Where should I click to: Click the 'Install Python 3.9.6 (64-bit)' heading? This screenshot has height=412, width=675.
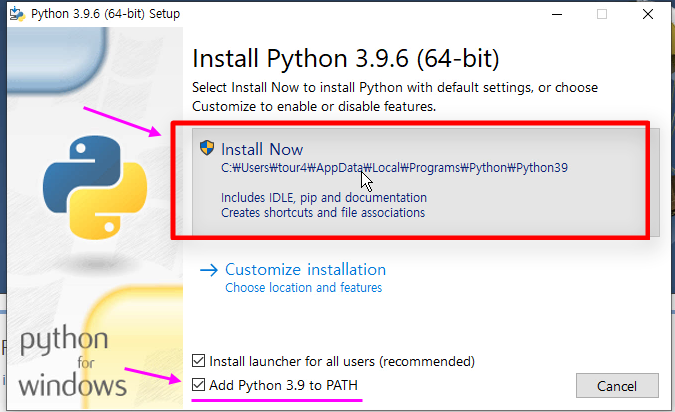pos(346,59)
